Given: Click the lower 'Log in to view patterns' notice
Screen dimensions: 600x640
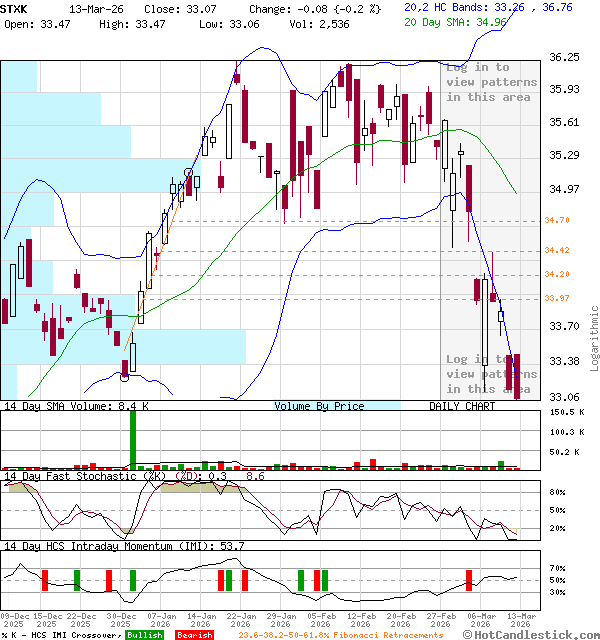Looking at the screenshot, I should point(489,374).
